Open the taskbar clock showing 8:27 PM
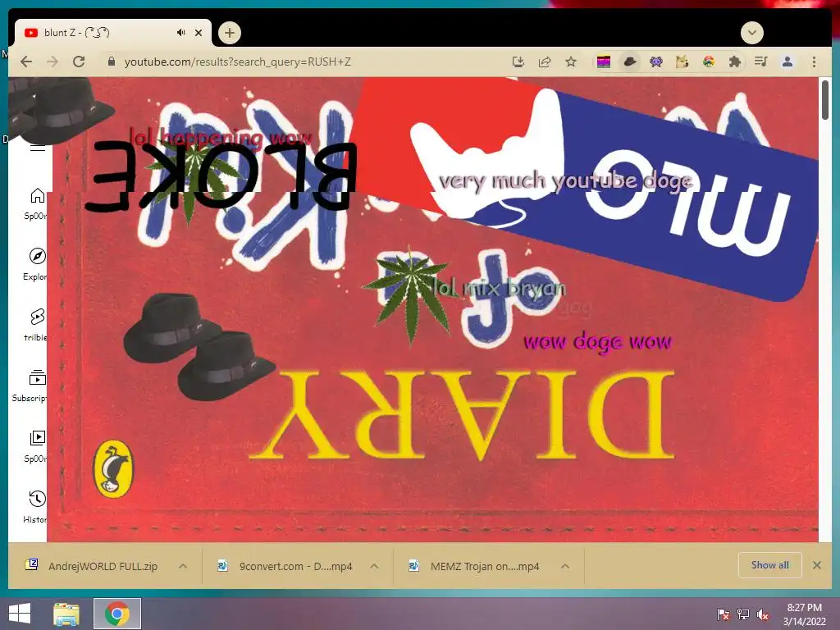840x630 pixels. click(x=804, y=614)
